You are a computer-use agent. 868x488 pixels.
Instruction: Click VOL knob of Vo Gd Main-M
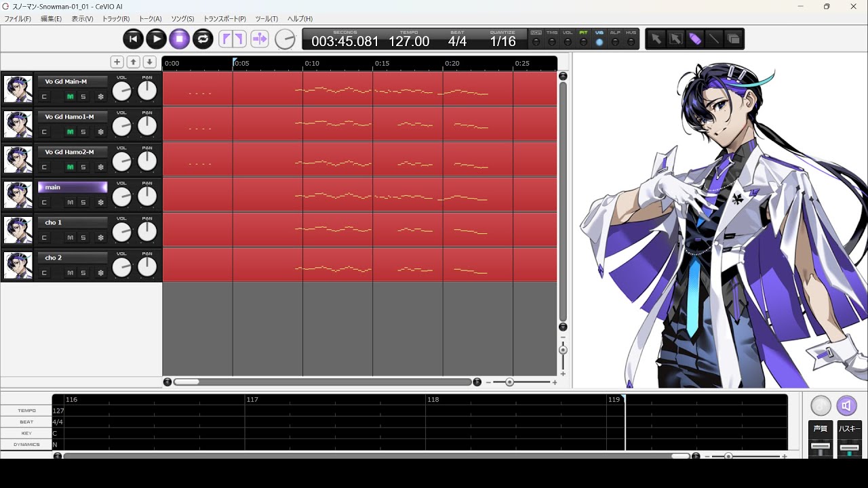tap(121, 91)
